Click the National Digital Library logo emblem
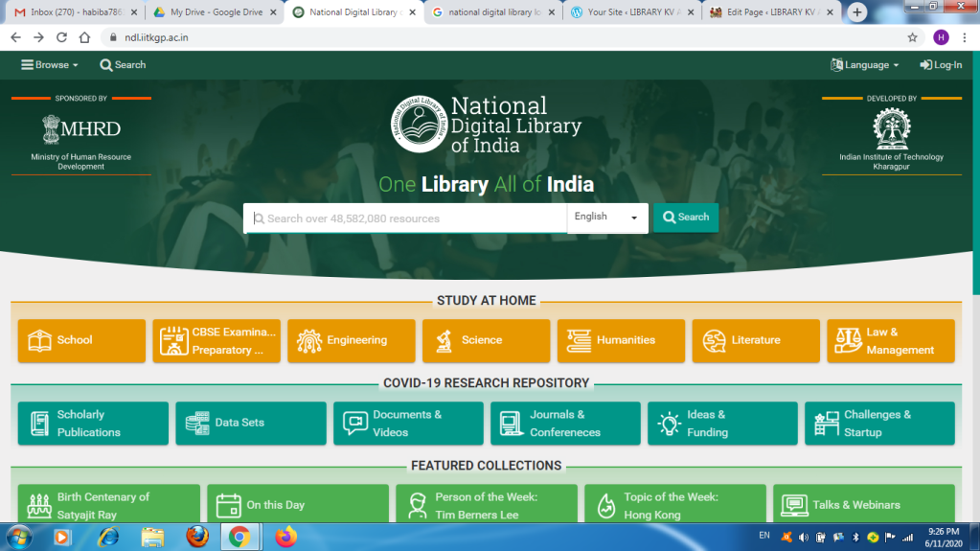980x551 pixels. [x=419, y=125]
